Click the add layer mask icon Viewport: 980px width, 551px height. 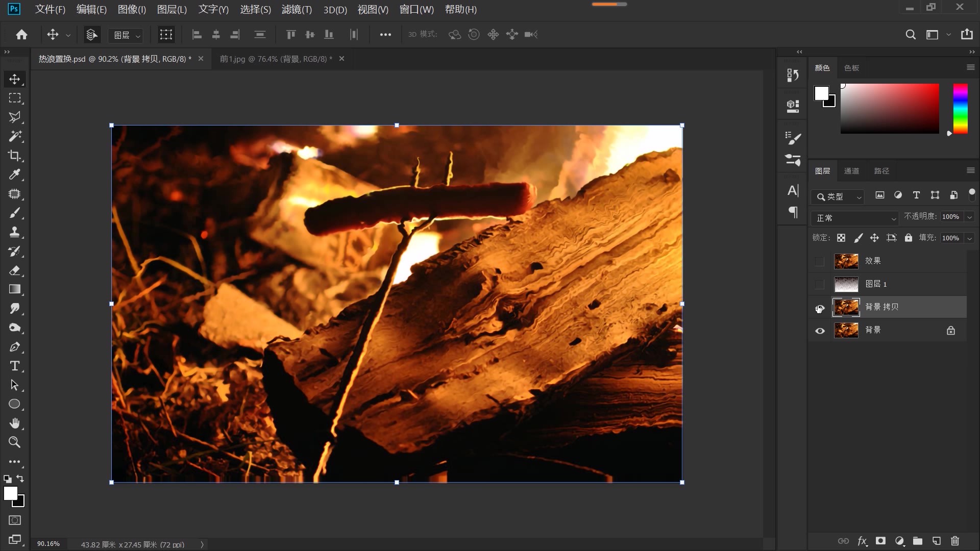(880, 541)
